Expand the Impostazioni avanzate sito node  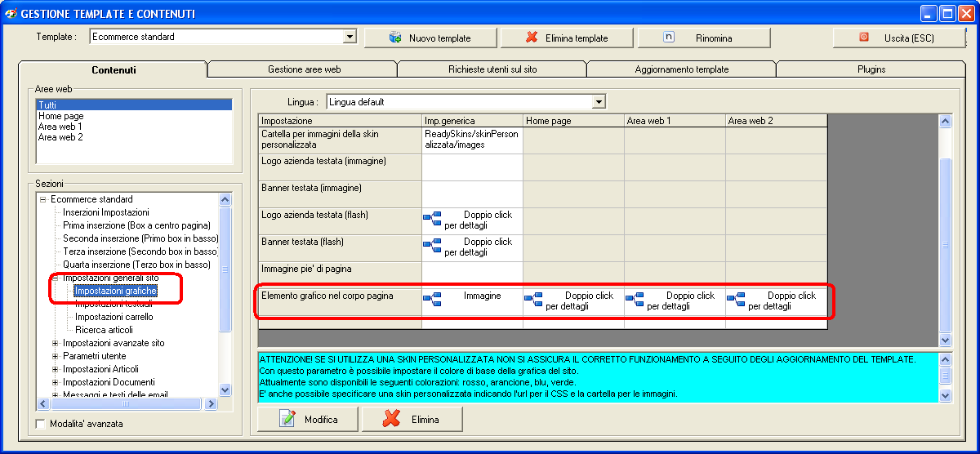[55, 343]
